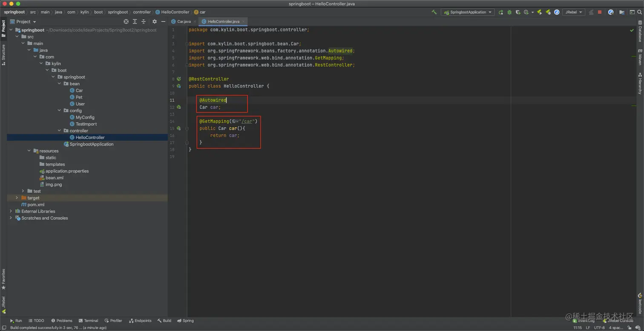This screenshot has width=644, height=331.
Task: Click the UTF-8 file encoding status widget
Action: tap(599, 328)
